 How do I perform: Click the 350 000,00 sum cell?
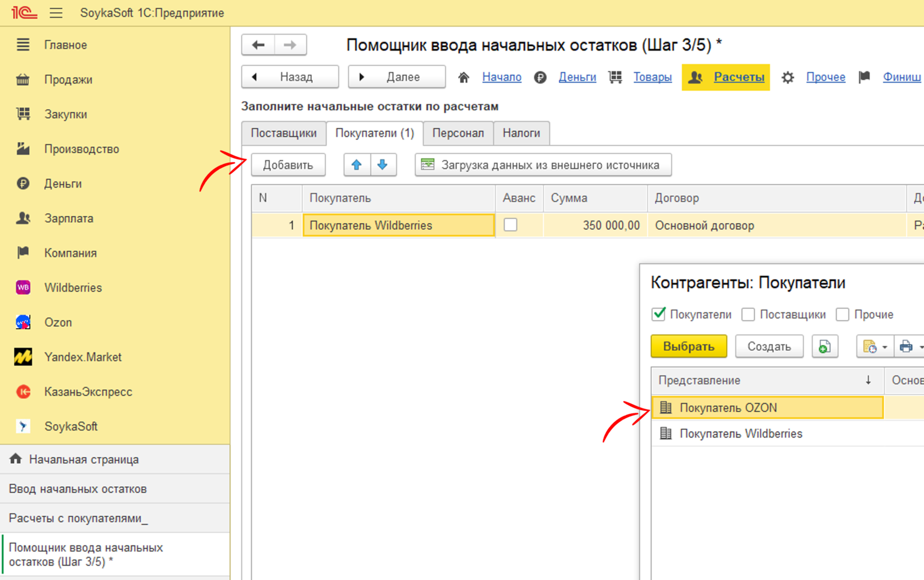595,225
